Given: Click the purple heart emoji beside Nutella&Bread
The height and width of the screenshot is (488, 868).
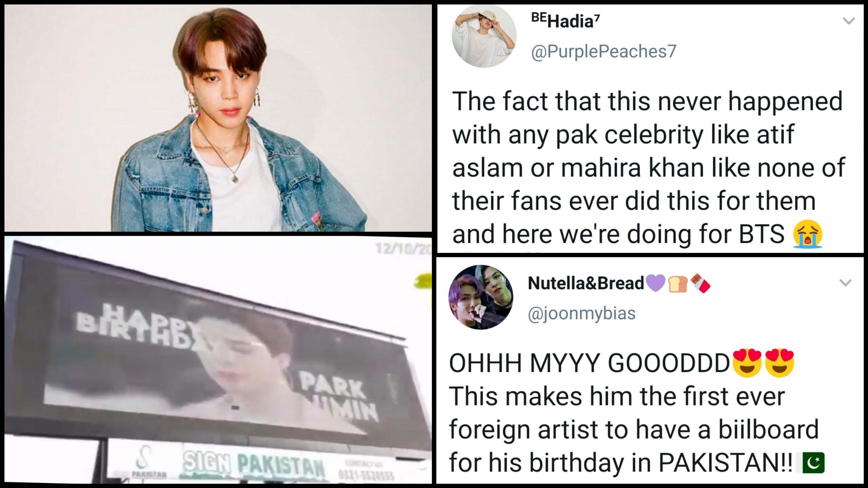Looking at the screenshot, I should (655, 283).
